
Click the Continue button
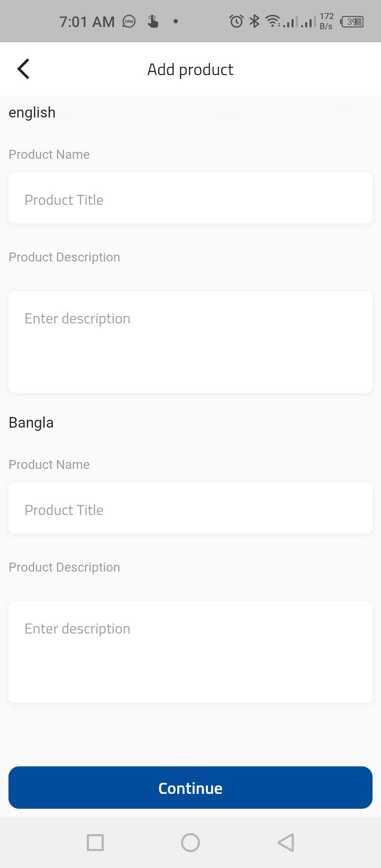click(190, 788)
